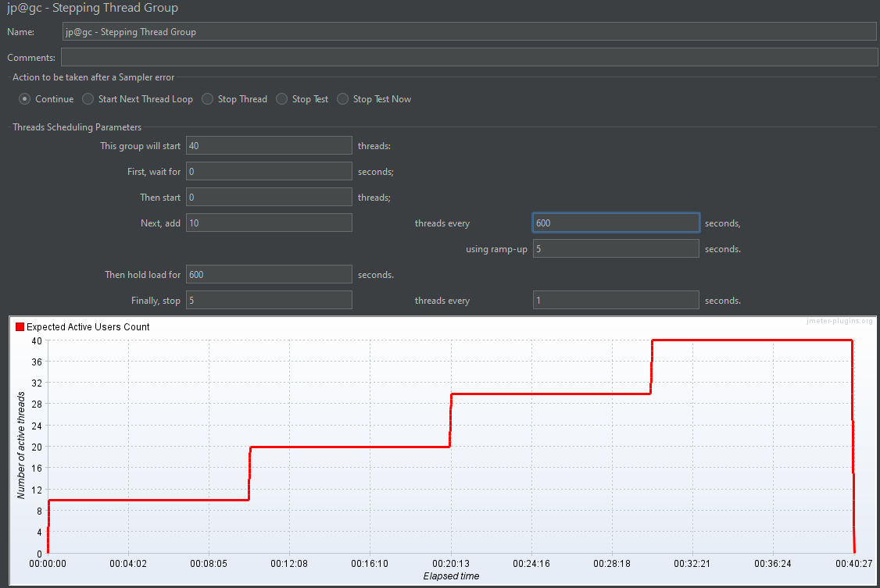Enable the Stop Test Now action
Screen dimensions: 880x588
click(x=342, y=99)
